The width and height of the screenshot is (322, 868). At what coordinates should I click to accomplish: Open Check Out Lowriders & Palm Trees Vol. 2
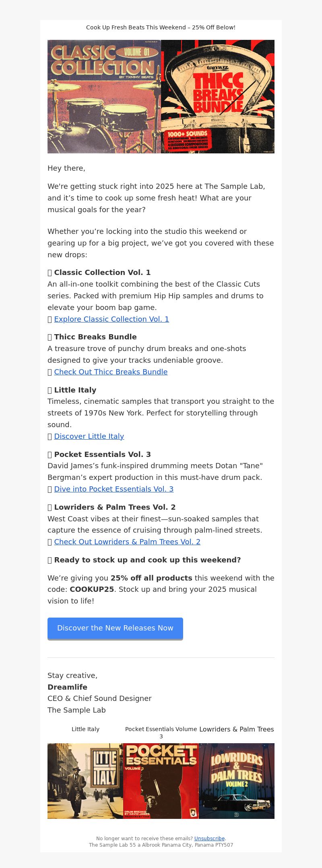(x=127, y=542)
